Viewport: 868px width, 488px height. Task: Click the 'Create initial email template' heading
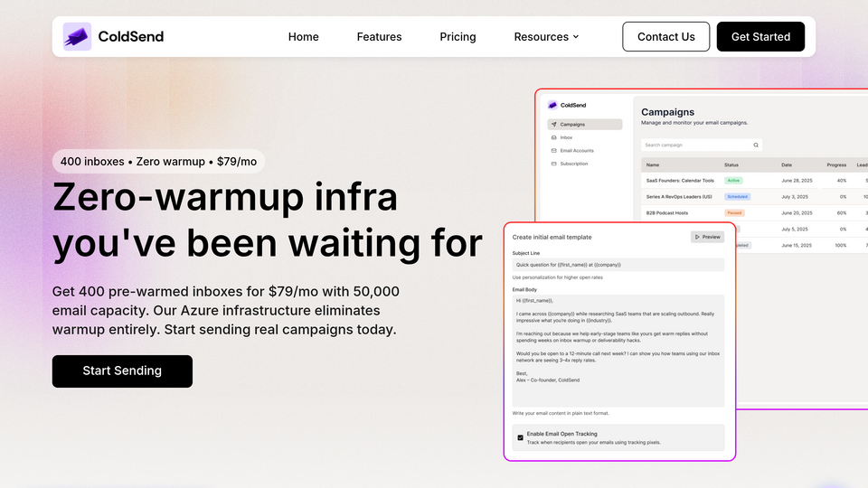[x=552, y=237]
